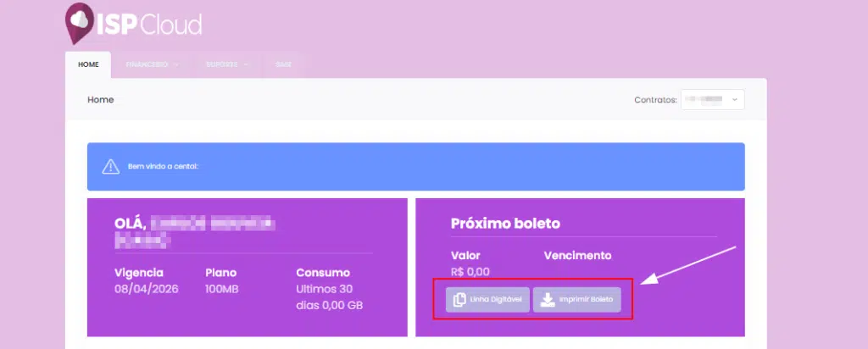Click the Imprimir Boleto button

[x=576, y=300]
